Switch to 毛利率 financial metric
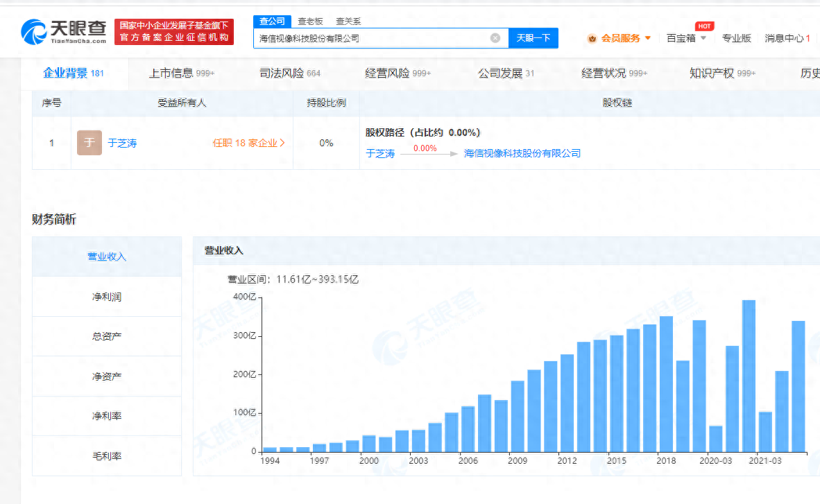 (x=106, y=455)
